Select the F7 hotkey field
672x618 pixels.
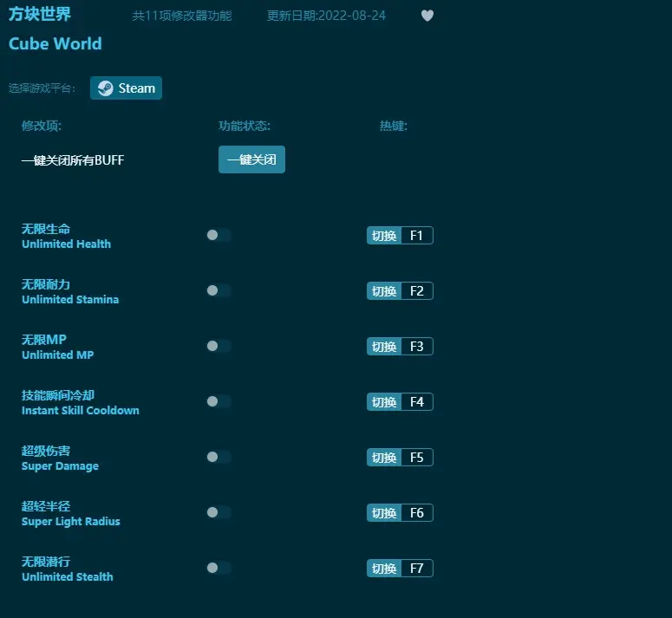(x=417, y=568)
